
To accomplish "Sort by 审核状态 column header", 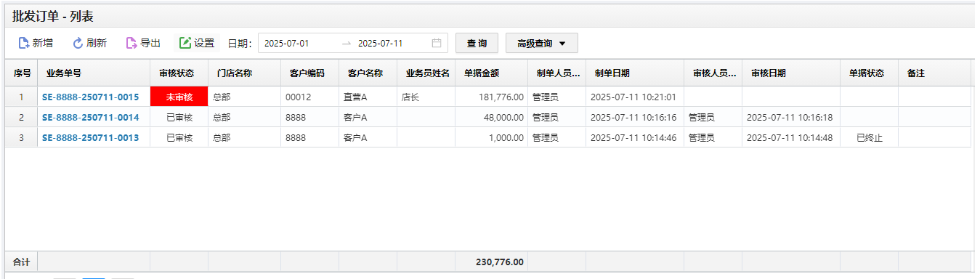I will coord(179,73).
